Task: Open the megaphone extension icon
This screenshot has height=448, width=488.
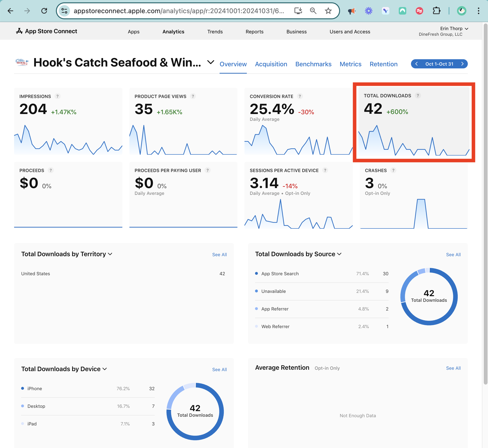Action: point(351,11)
